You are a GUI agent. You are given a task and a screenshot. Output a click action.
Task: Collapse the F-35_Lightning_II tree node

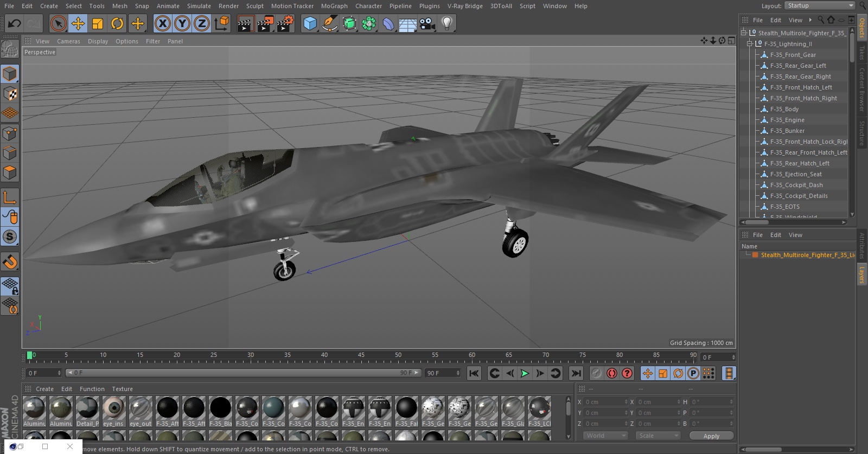750,43
